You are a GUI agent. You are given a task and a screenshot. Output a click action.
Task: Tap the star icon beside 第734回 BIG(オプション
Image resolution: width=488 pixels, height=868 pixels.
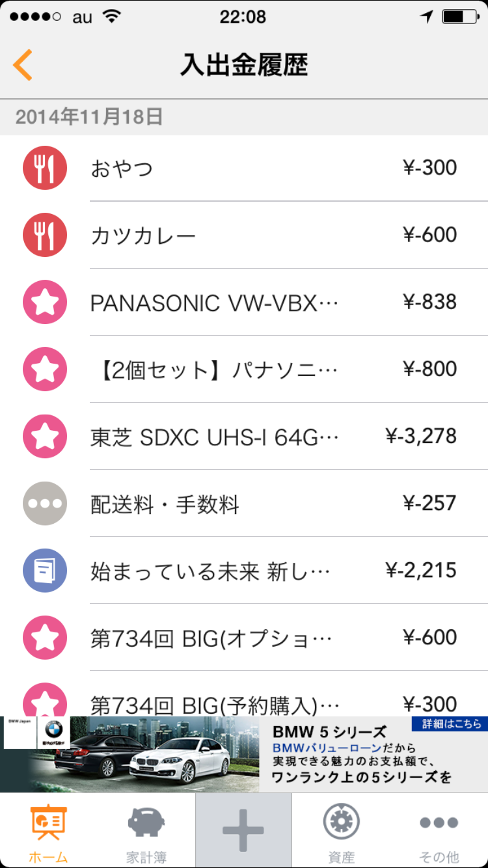(x=45, y=638)
